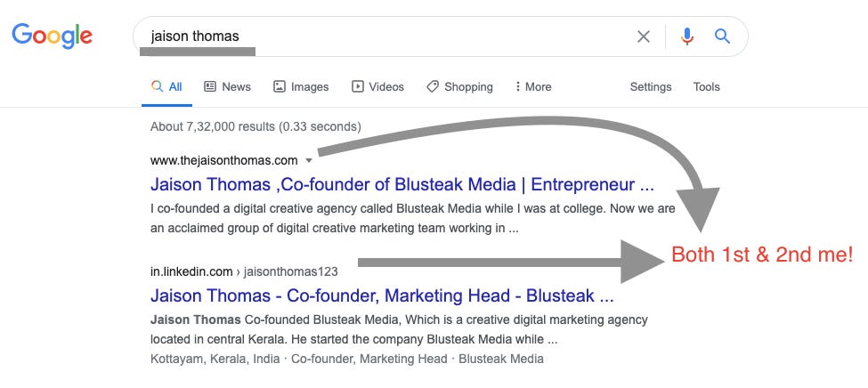
Task: Open the More search categories menu
Action: 533,87
